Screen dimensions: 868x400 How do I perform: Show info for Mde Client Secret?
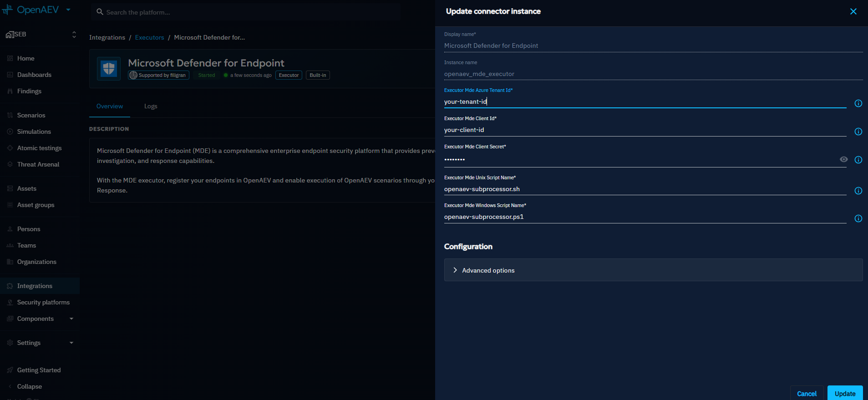tap(858, 160)
